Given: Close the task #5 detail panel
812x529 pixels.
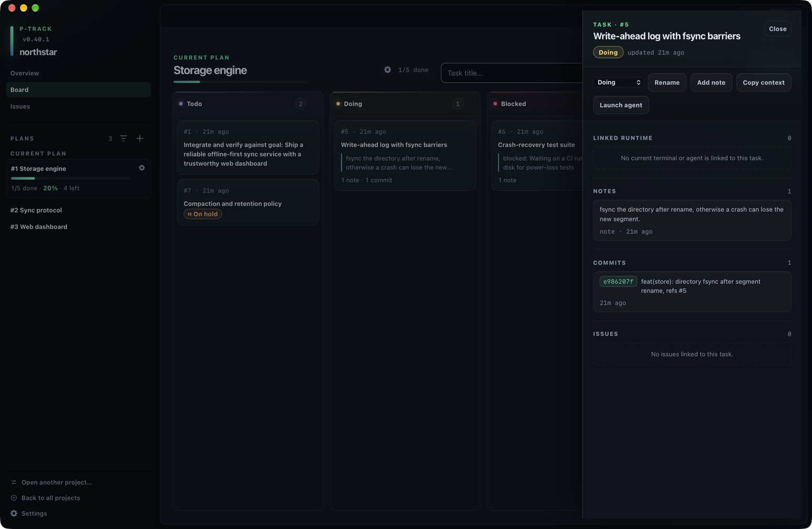Looking at the screenshot, I should click(x=777, y=29).
